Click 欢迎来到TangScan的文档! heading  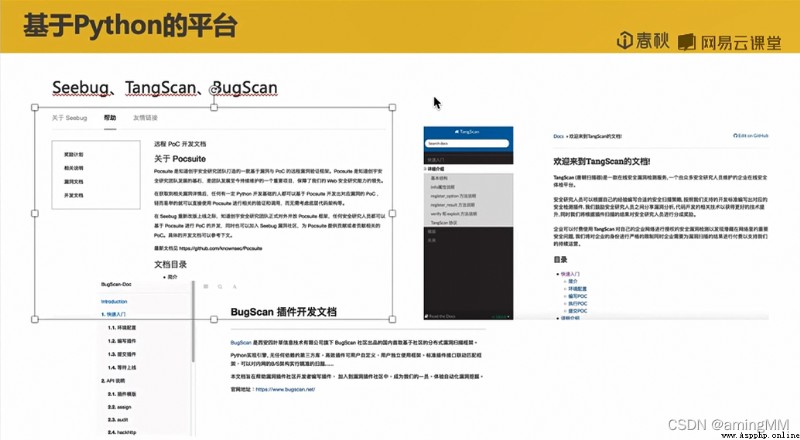(602, 161)
